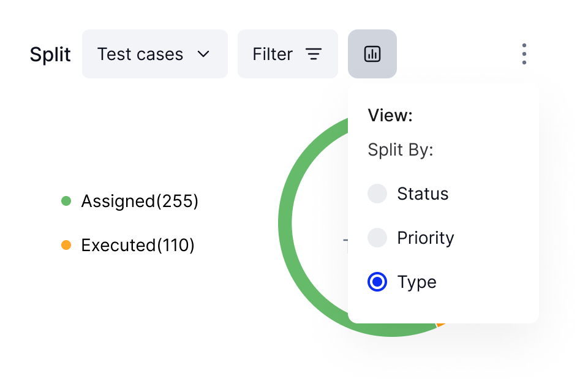Click the Test cases chevron arrow
The image size is (588, 392).
(203, 54)
